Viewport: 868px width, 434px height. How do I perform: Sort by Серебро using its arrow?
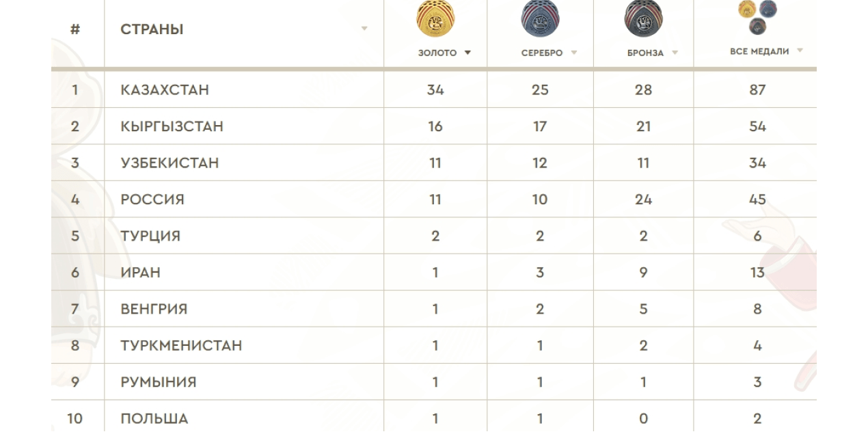click(573, 53)
